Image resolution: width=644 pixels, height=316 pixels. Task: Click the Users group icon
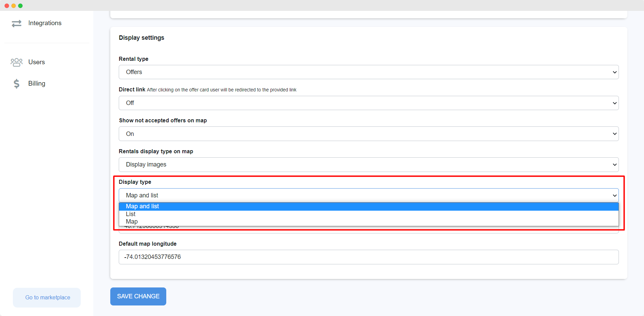17,62
